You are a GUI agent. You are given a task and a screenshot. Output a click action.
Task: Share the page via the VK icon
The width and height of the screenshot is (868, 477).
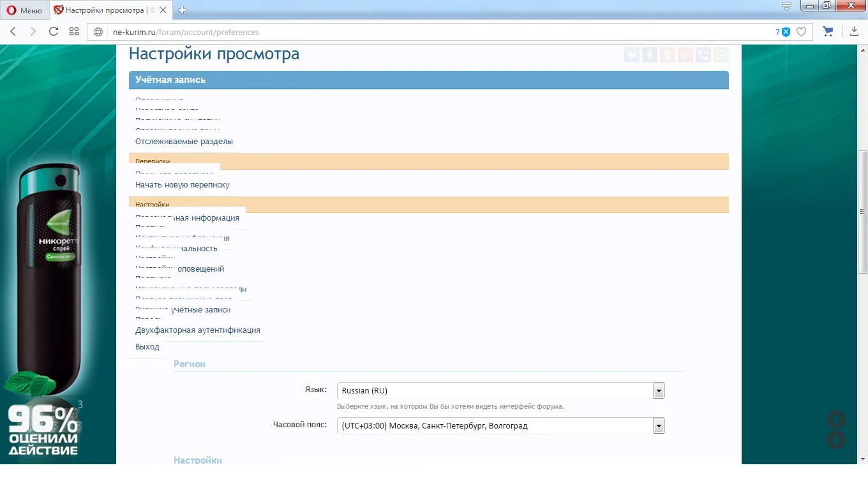point(631,55)
